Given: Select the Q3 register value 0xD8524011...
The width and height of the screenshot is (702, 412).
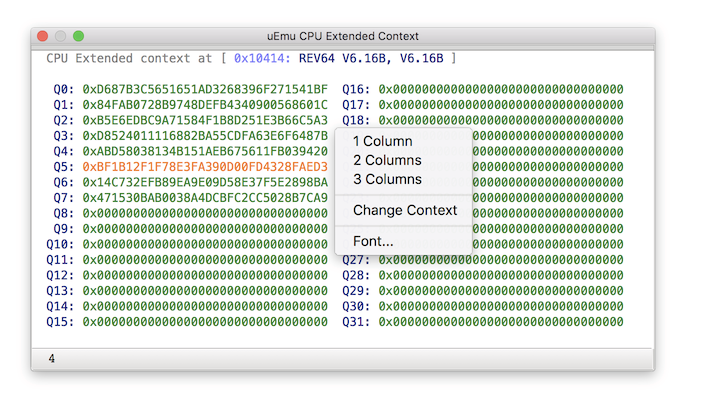Looking at the screenshot, I should 205,136.
